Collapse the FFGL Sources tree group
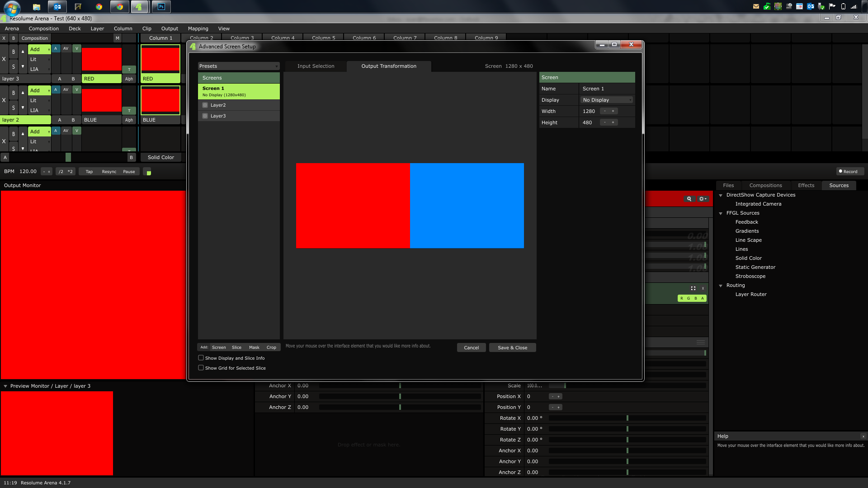 [721, 213]
